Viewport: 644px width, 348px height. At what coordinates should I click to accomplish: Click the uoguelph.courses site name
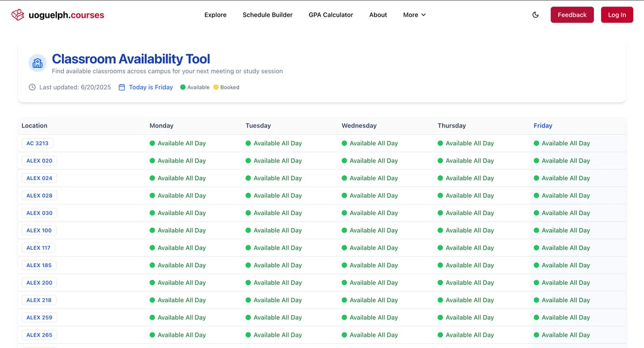point(67,15)
